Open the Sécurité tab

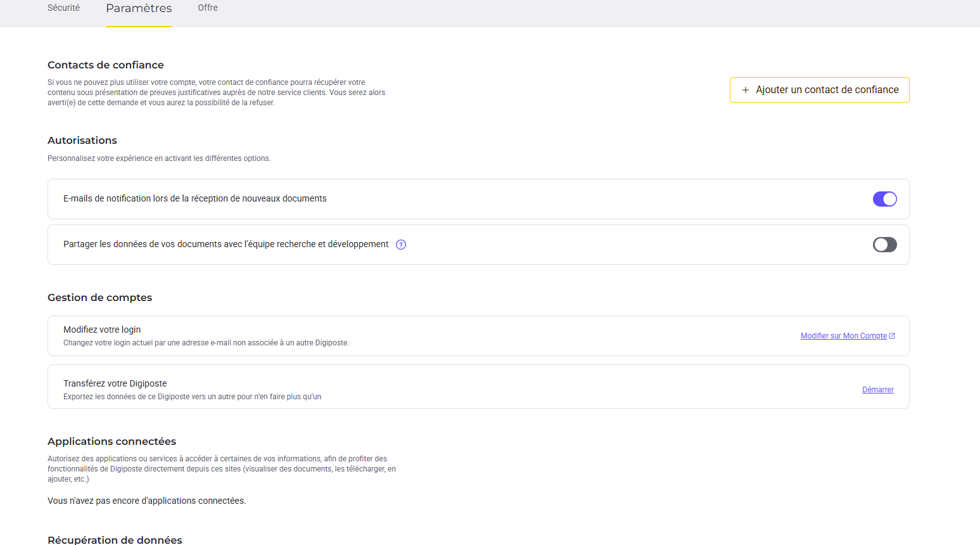coord(63,8)
